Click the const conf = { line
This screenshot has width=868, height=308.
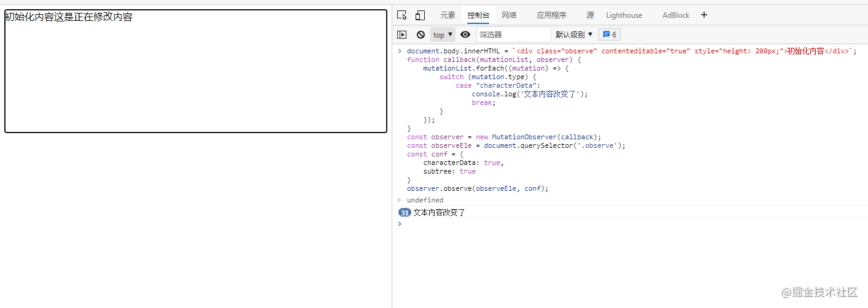click(x=435, y=154)
